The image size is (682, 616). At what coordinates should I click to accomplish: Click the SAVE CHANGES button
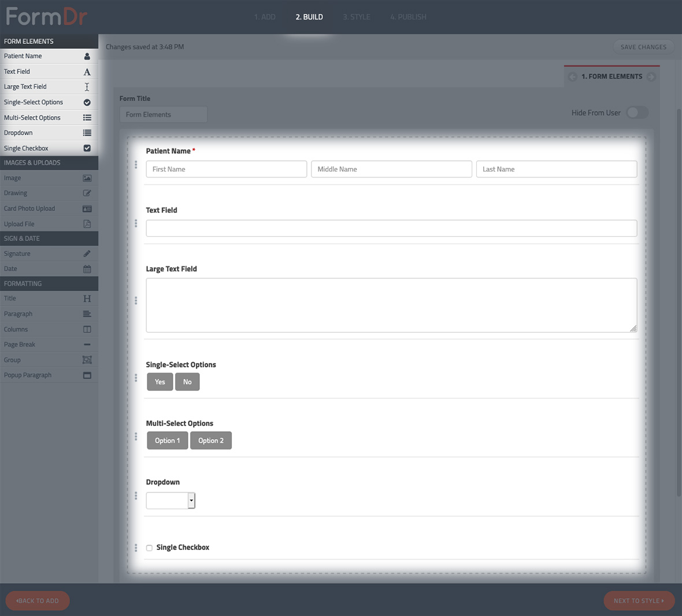pos(643,47)
